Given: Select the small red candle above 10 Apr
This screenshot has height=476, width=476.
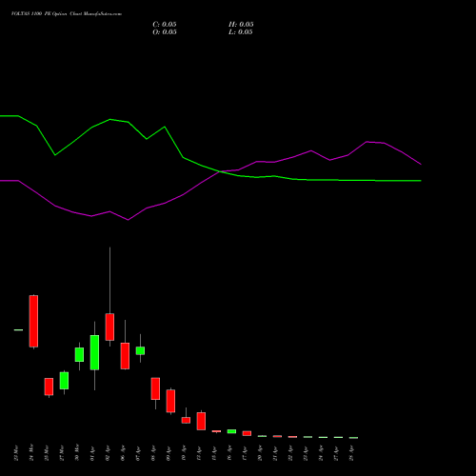Looking at the screenshot, I should [x=186, y=420].
